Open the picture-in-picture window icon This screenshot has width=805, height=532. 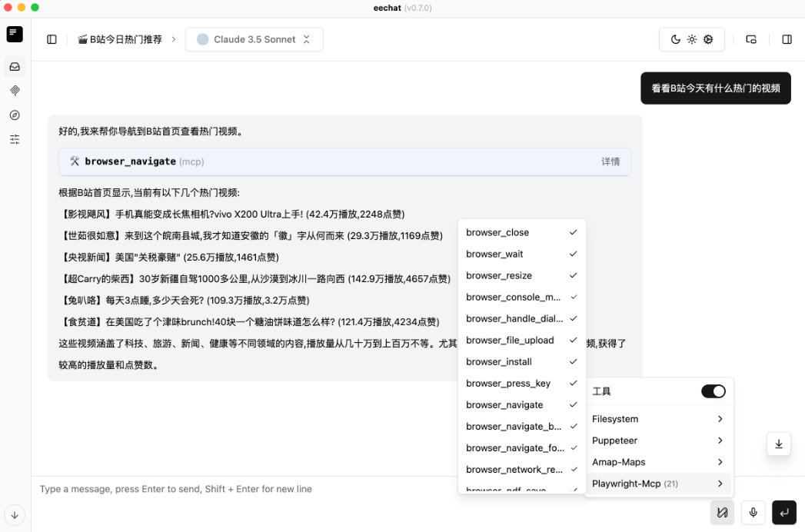click(751, 39)
